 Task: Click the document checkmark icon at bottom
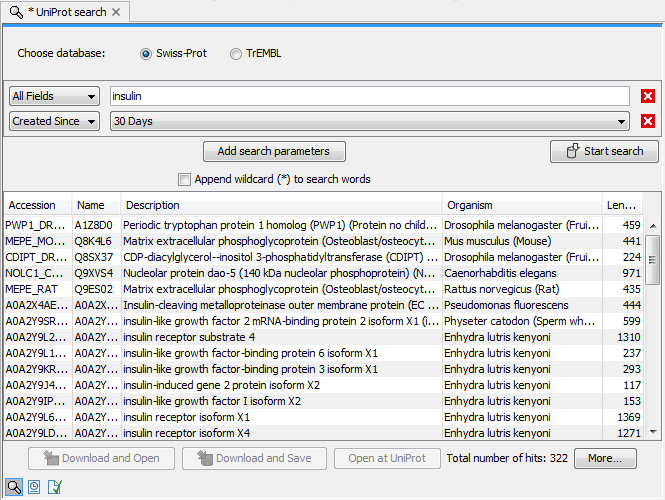coord(55,487)
